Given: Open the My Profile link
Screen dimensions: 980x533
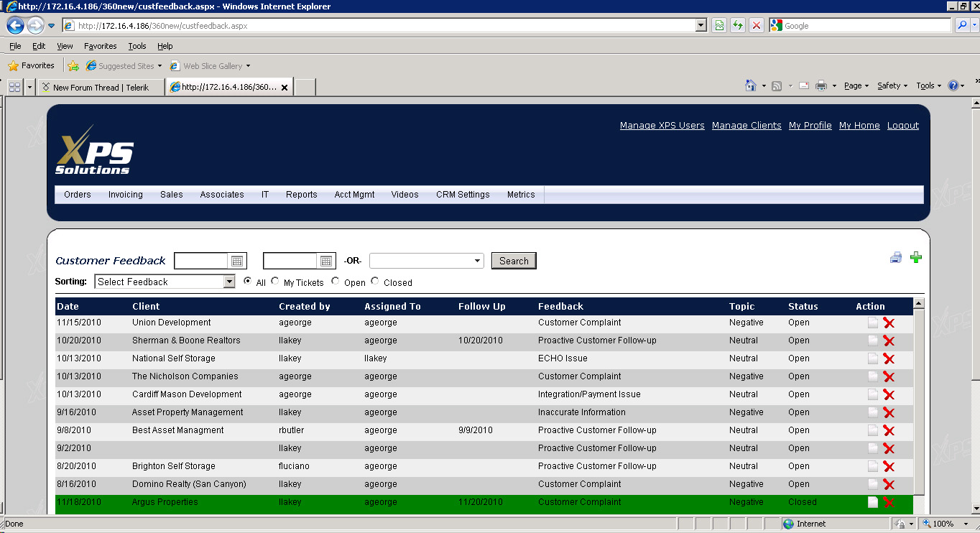Looking at the screenshot, I should (810, 126).
